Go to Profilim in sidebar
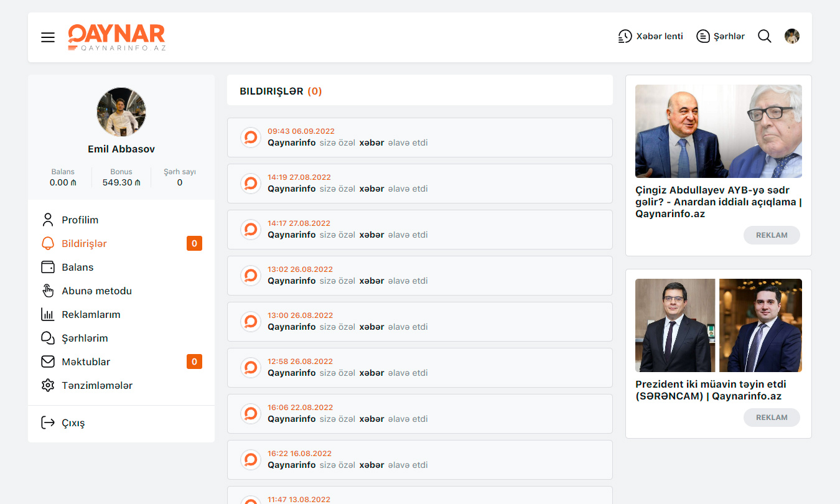 [80, 220]
